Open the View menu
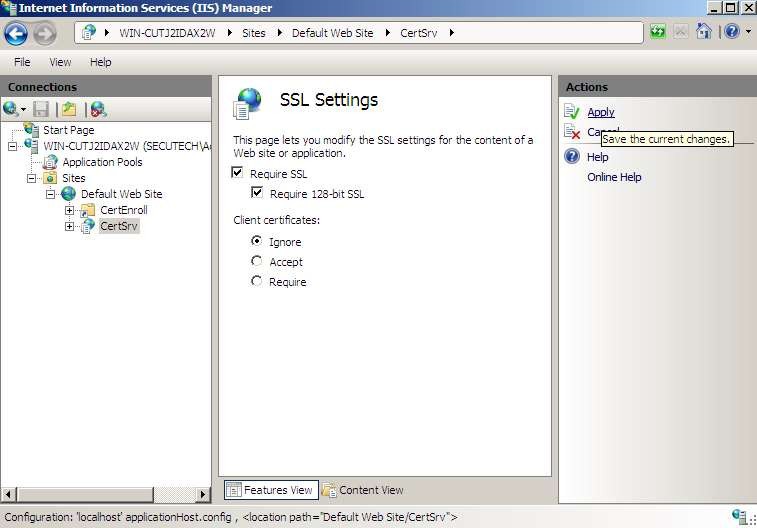757x528 pixels. (x=60, y=62)
